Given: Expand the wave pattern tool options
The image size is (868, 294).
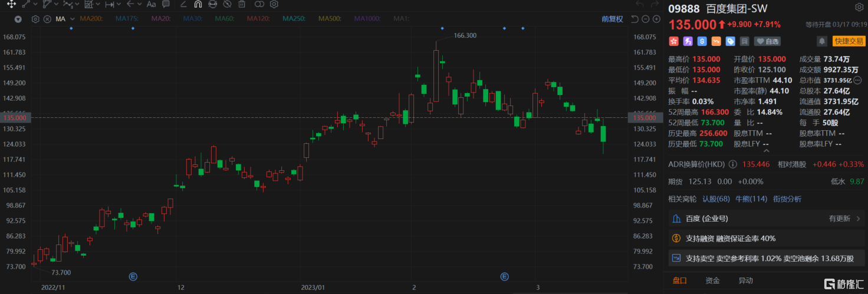Looking at the screenshot, I should [77, 4].
